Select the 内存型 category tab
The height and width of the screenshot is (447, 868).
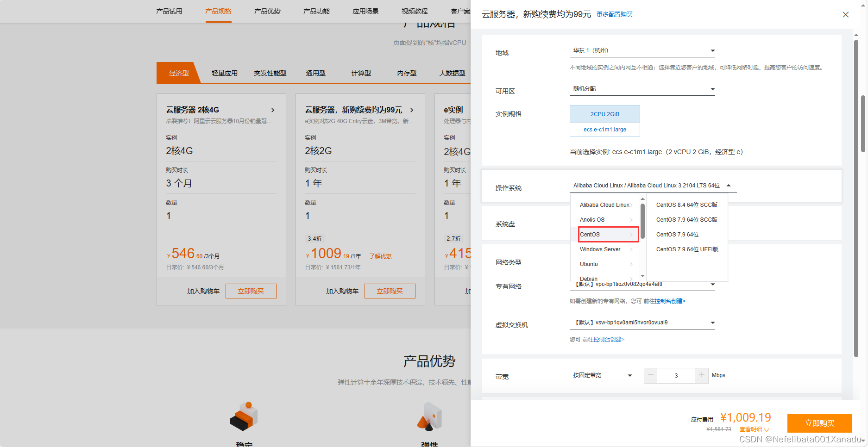click(x=407, y=73)
